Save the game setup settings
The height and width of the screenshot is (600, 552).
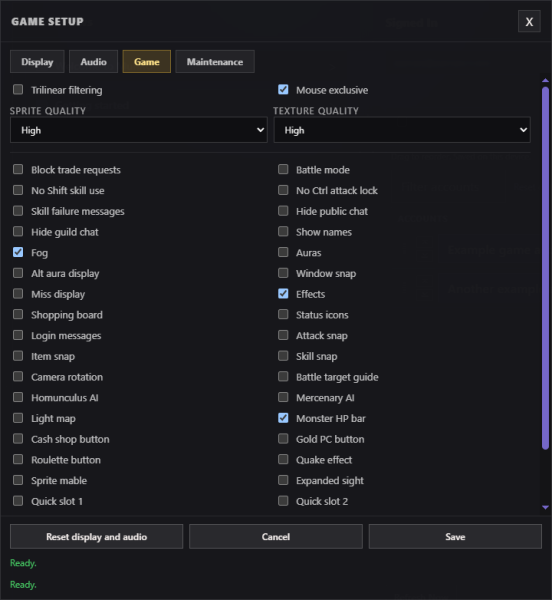click(455, 536)
